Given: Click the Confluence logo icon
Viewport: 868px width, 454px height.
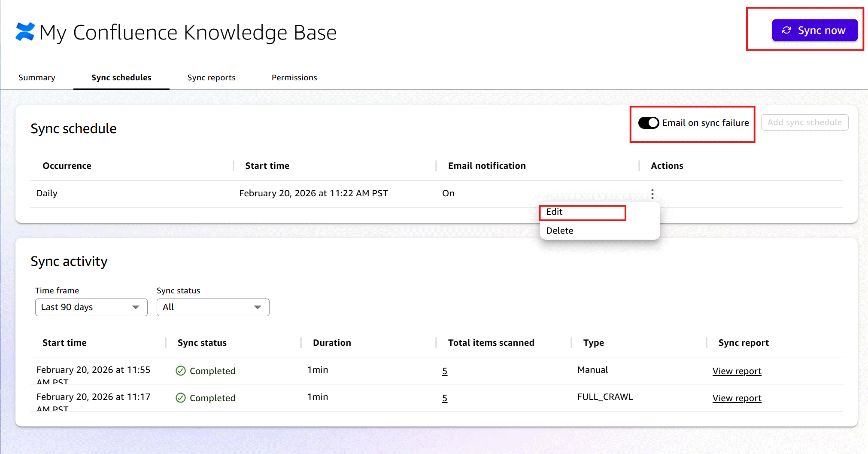Looking at the screenshot, I should click(x=25, y=32).
